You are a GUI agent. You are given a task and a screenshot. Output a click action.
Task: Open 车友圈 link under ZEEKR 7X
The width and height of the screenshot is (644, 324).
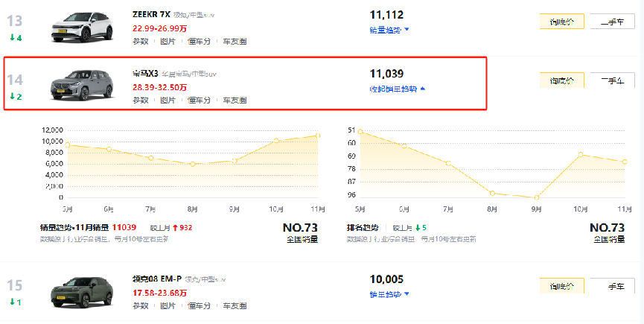click(235, 42)
